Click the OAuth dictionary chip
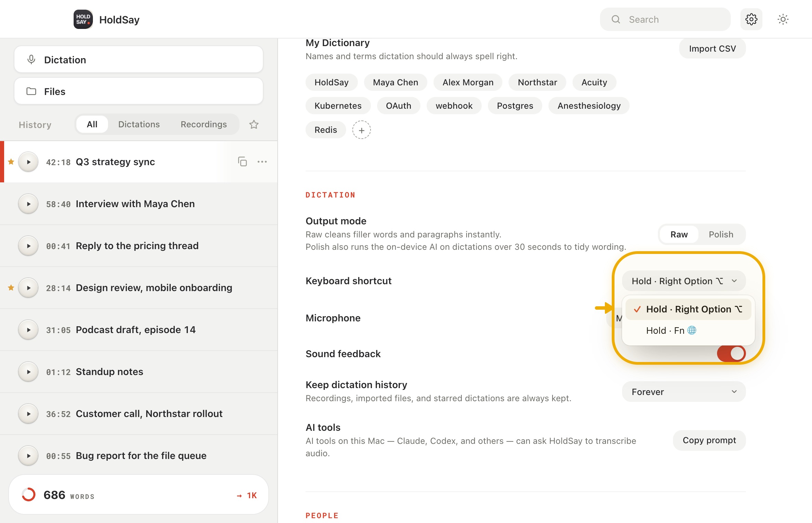 coord(398,106)
